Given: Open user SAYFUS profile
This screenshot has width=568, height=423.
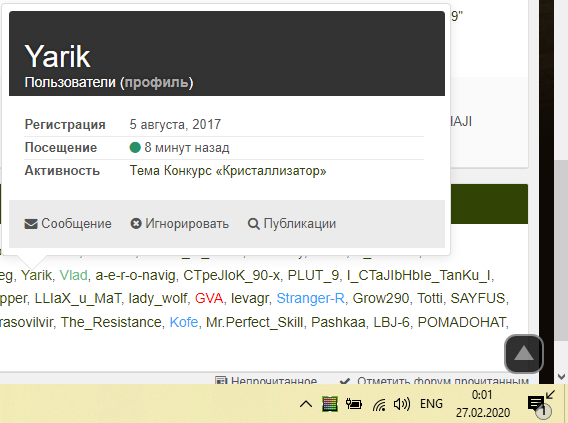Looking at the screenshot, I should pyautogui.click(x=477, y=298).
